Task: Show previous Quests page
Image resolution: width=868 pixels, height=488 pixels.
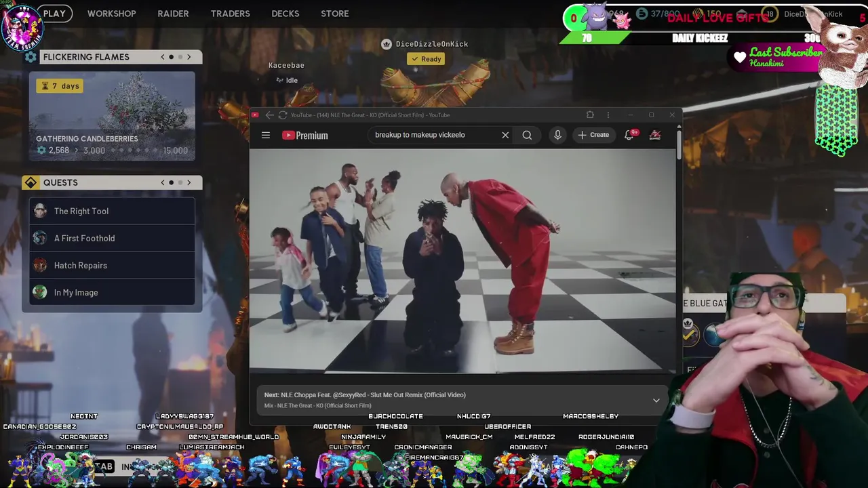Action: click(x=163, y=182)
